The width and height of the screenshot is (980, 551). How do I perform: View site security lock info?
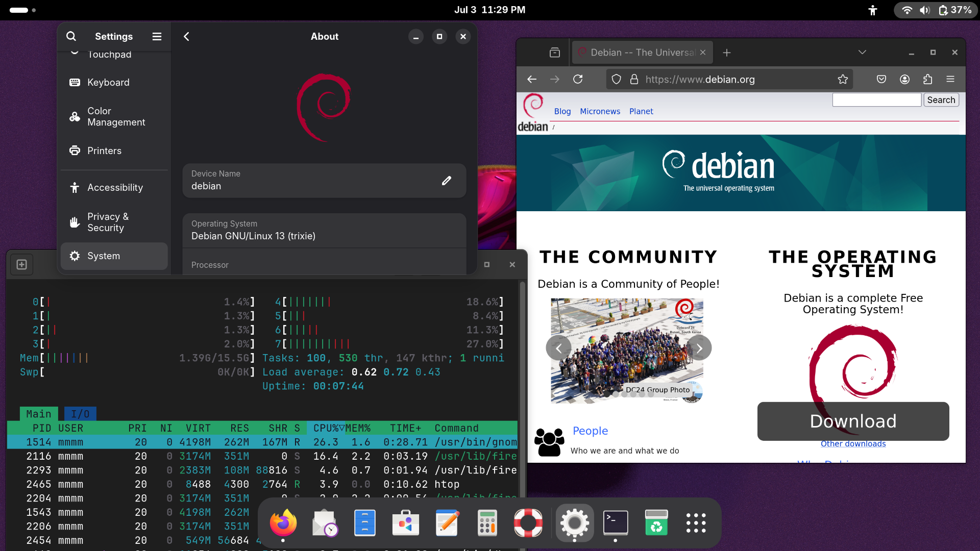click(634, 79)
